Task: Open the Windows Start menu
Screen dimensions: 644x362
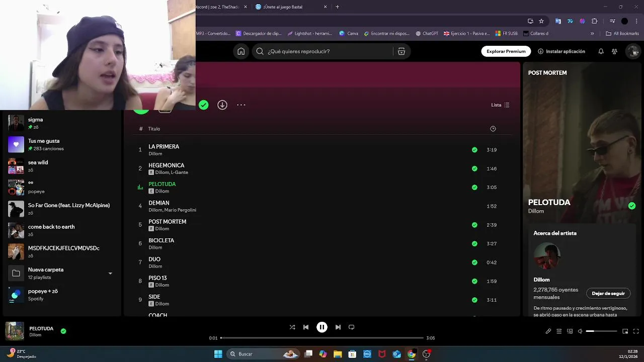Action: click(x=218, y=354)
